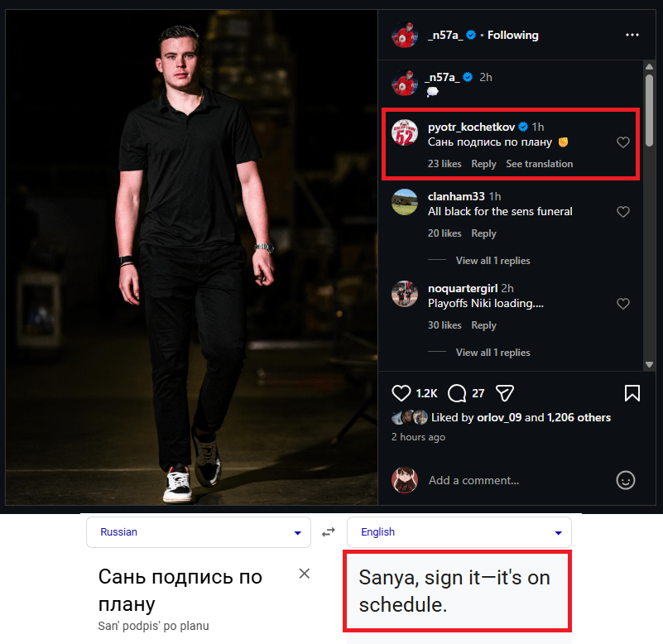This screenshot has height=644, width=663.
Task: Like clanham33's comment
Action: (623, 212)
